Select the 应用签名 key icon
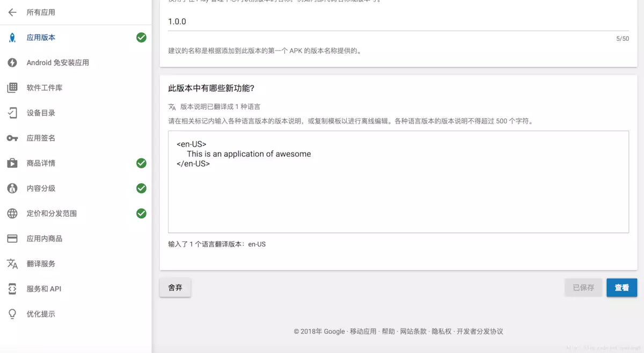 [13, 138]
